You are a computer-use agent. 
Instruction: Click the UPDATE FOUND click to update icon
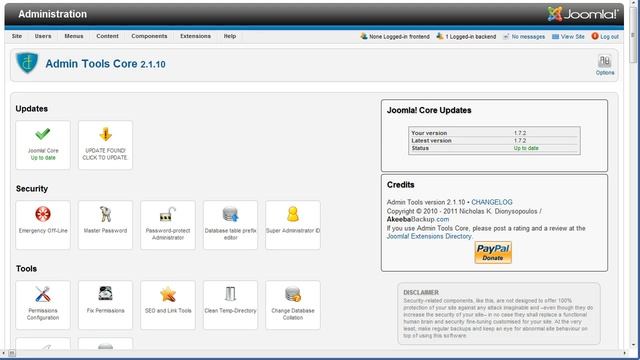105,145
